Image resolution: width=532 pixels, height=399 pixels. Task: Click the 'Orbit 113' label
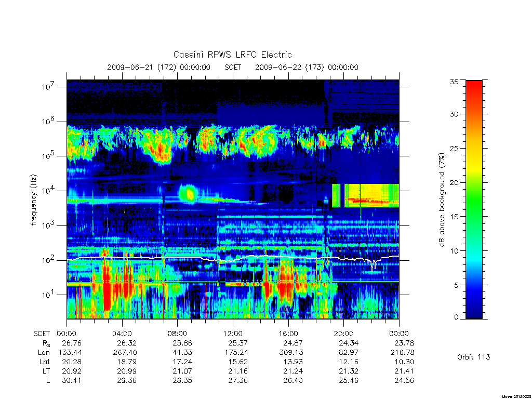click(473, 357)
